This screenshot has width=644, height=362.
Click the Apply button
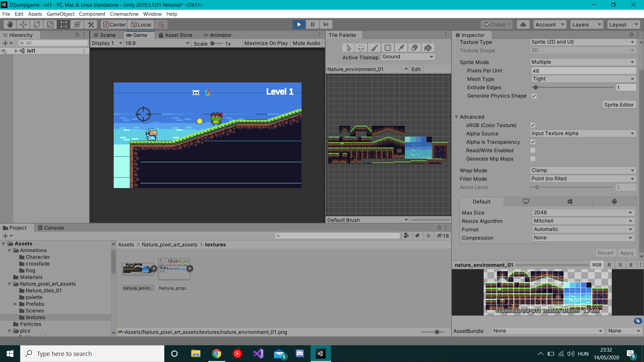tap(627, 253)
